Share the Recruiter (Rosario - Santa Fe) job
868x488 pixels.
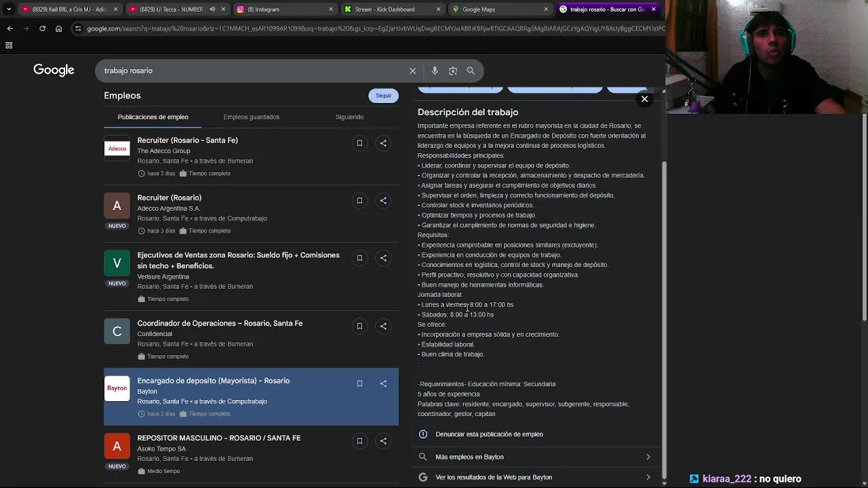pyautogui.click(x=383, y=143)
